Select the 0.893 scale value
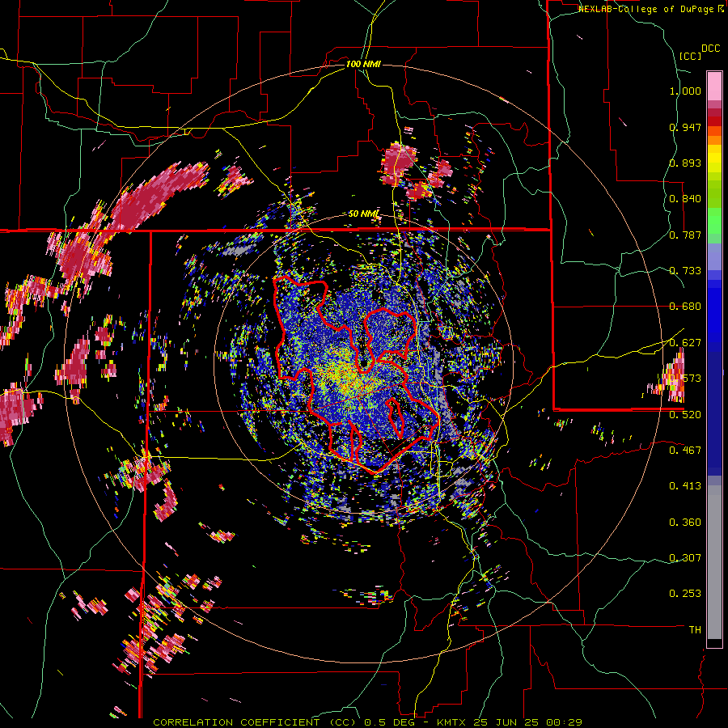The image size is (728, 728). (685, 163)
